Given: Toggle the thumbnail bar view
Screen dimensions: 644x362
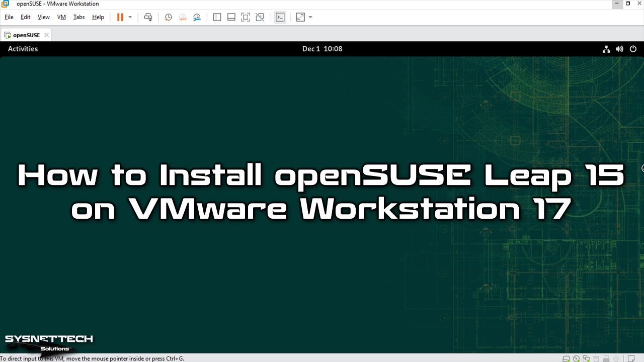Looking at the screenshot, I should 231,17.
